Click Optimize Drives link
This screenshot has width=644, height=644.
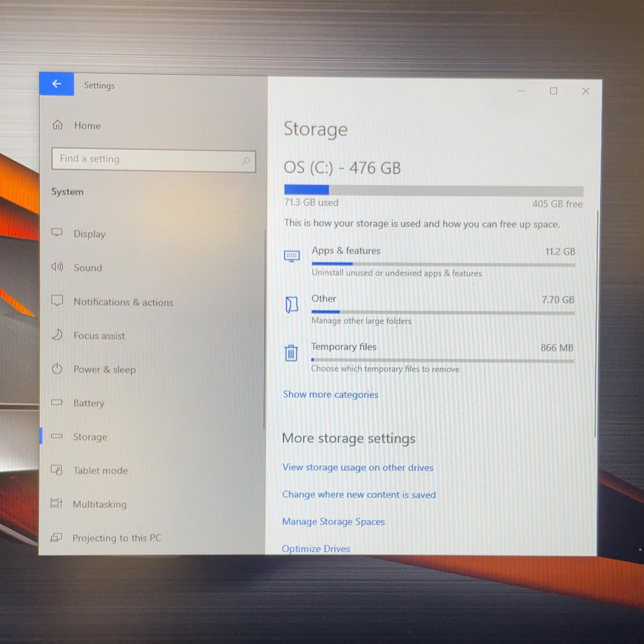[316, 548]
